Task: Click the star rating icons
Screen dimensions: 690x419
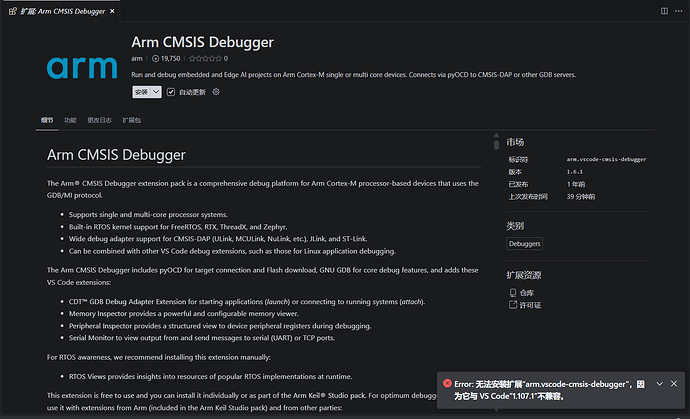Action: tap(205, 58)
